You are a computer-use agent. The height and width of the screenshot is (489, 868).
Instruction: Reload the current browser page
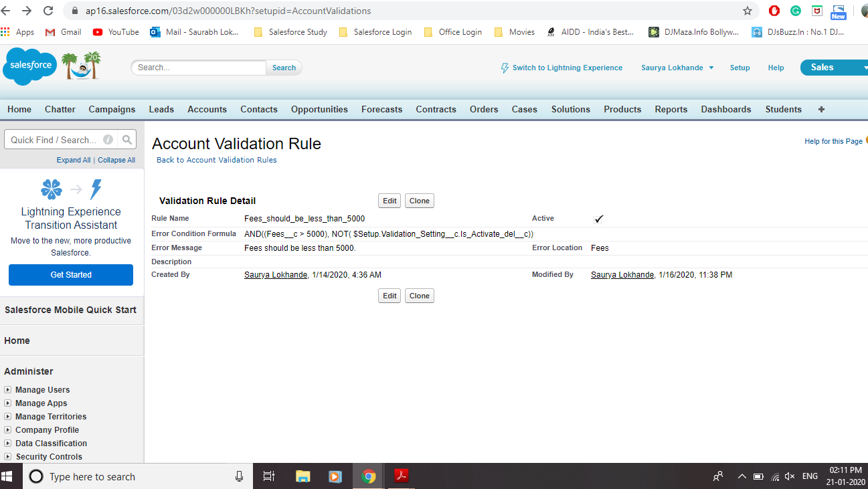coord(48,11)
